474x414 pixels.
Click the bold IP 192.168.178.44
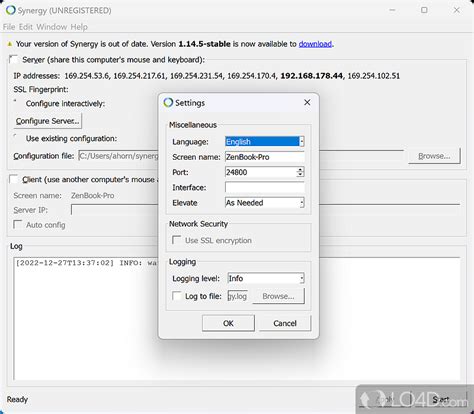311,76
